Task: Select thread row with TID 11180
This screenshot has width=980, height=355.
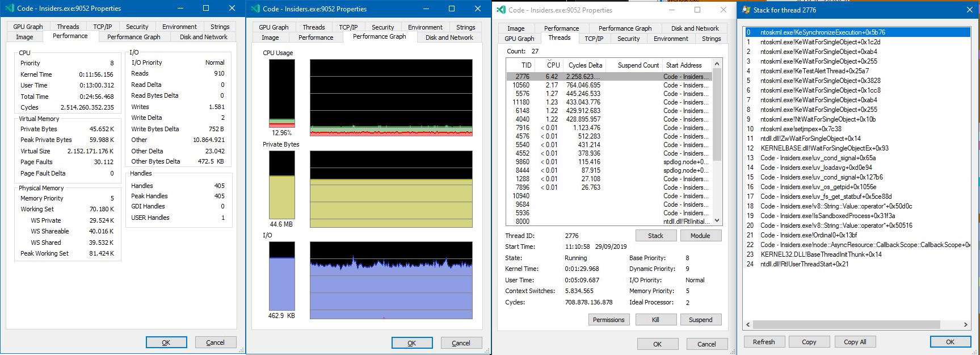Action: click(609, 102)
